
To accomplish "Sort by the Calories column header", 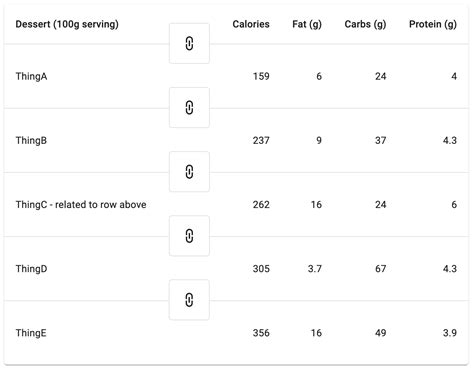I will (x=251, y=24).
